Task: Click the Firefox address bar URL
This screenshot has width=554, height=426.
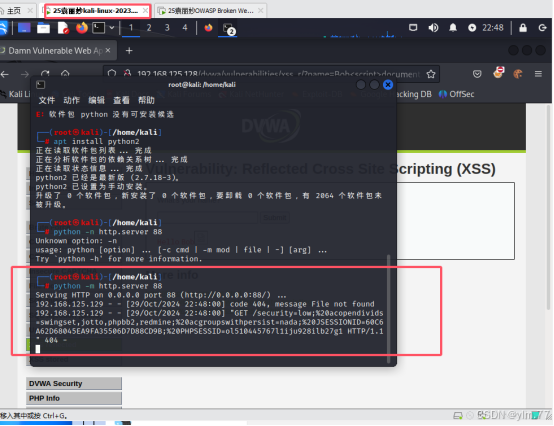Action: tap(278, 74)
